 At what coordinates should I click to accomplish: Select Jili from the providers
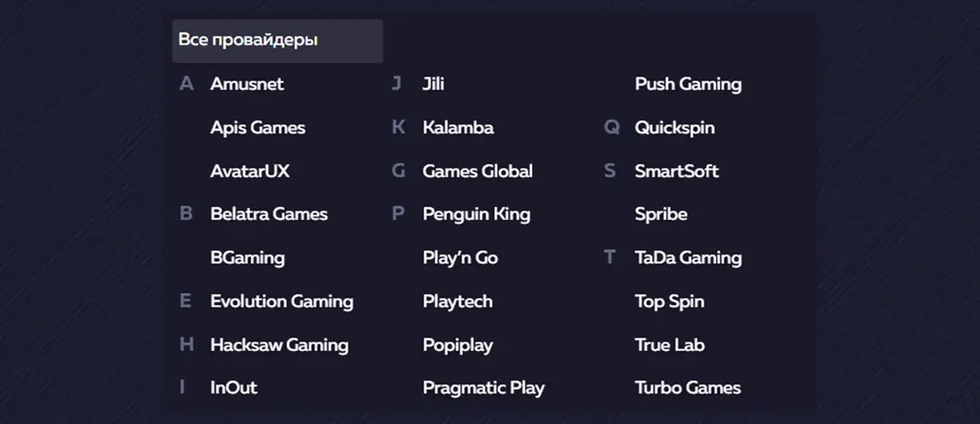[x=433, y=84]
